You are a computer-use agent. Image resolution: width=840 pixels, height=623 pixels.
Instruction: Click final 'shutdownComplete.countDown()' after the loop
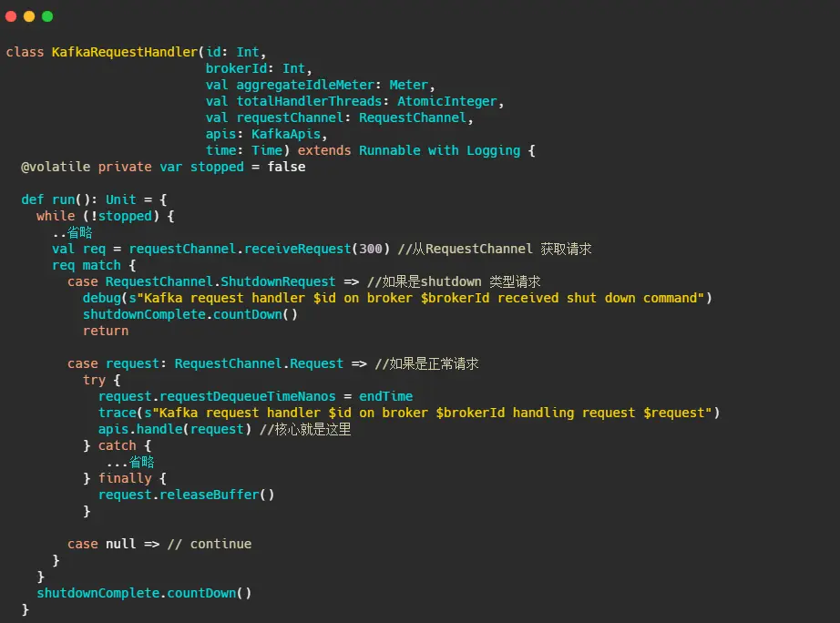coord(144,593)
